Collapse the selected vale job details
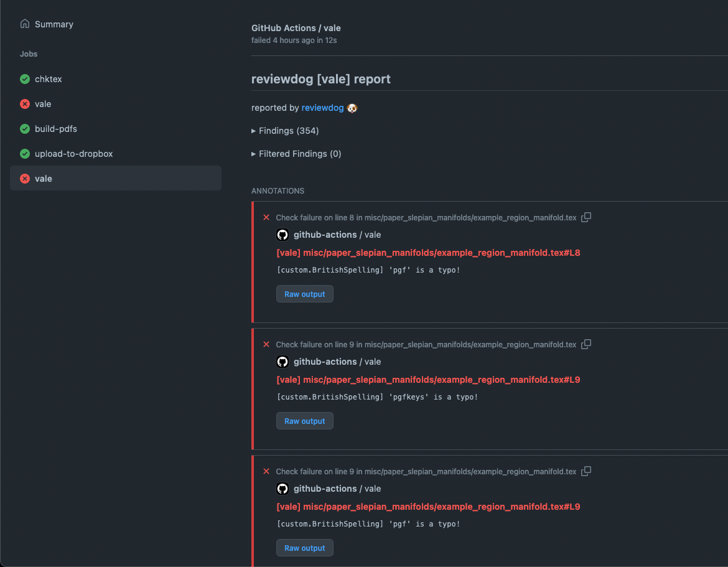This screenshot has height=567, width=728. click(44, 179)
